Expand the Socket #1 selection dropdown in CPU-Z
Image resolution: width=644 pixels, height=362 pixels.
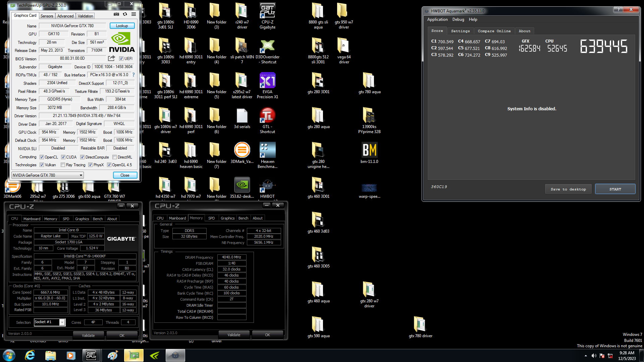(62, 322)
